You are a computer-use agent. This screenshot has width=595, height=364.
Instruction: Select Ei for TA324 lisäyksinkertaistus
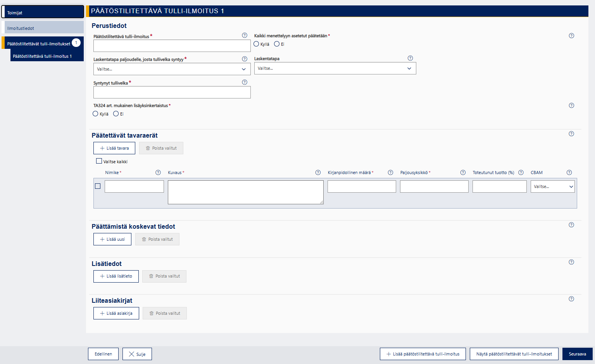click(116, 114)
